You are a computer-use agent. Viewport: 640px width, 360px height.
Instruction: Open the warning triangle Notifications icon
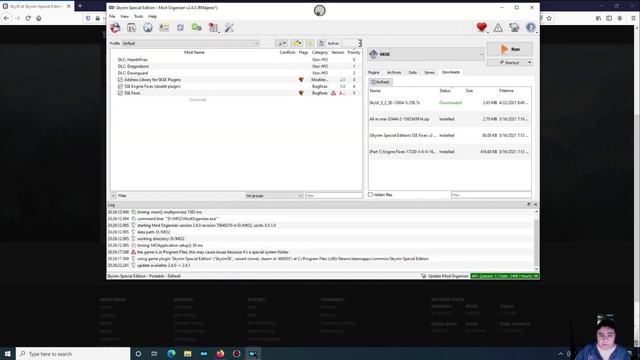point(498,27)
